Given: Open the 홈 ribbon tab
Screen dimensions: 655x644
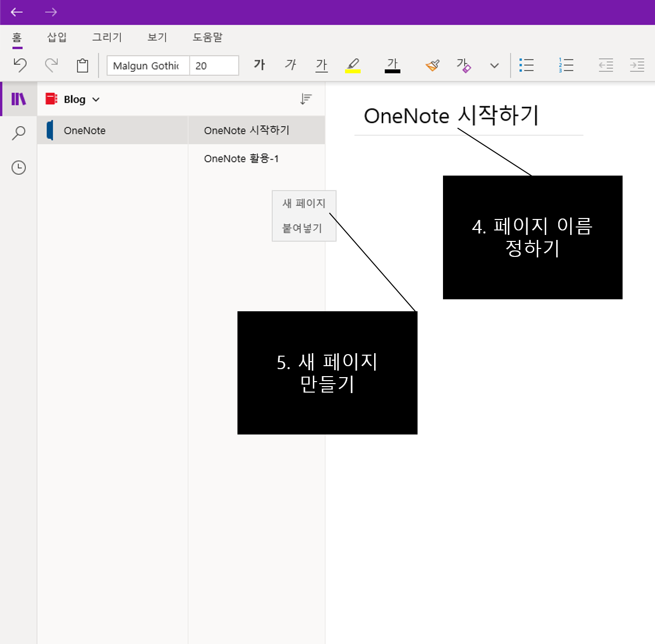Looking at the screenshot, I should [17, 37].
